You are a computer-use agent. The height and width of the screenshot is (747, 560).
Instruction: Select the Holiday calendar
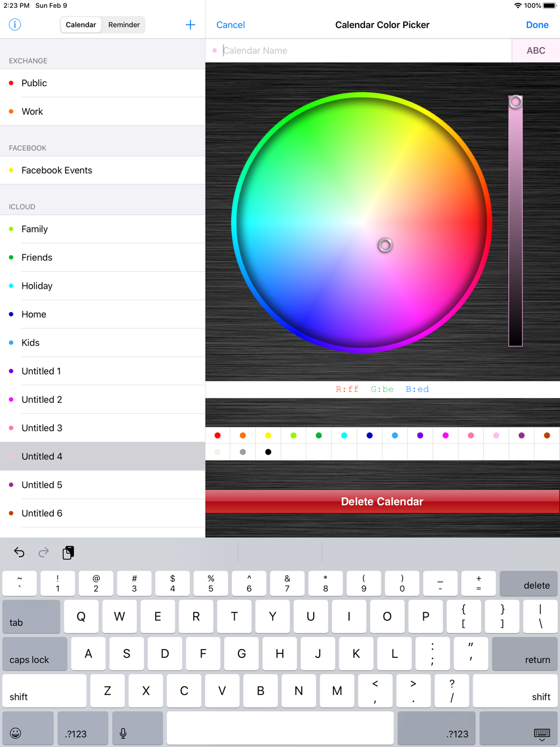(102, 286)
